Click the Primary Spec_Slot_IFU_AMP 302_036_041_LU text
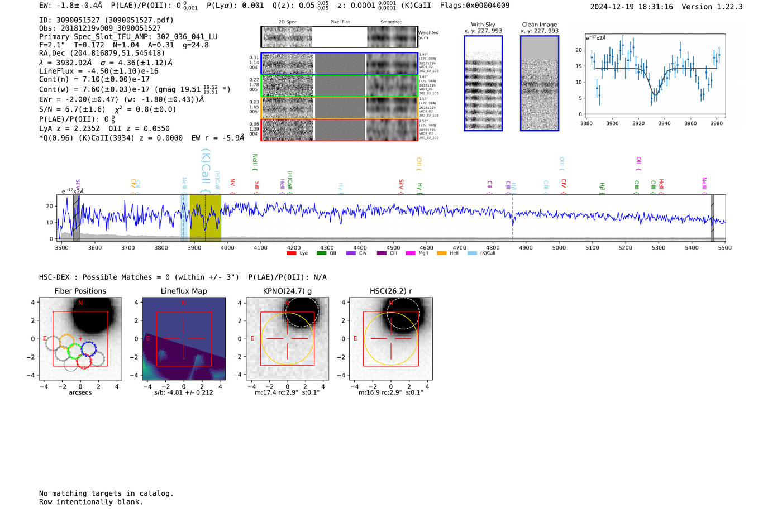This screenshot has width=782, height=532. pos(128,37)
